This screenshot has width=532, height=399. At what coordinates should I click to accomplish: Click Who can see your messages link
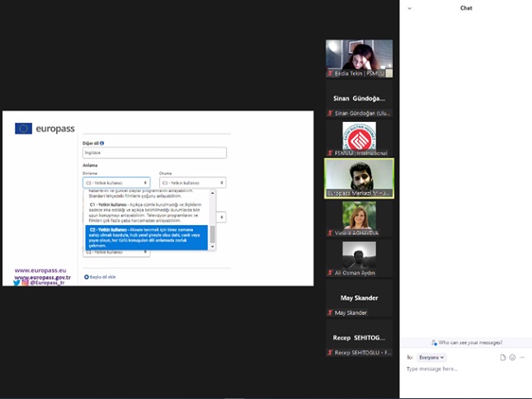coord(467,343)
